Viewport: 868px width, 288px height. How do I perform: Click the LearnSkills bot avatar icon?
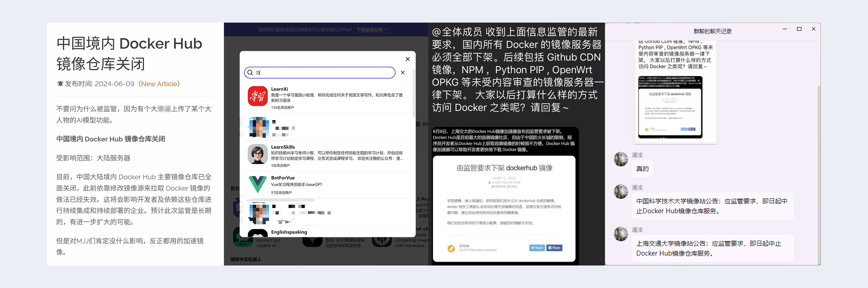pos(257,154)
